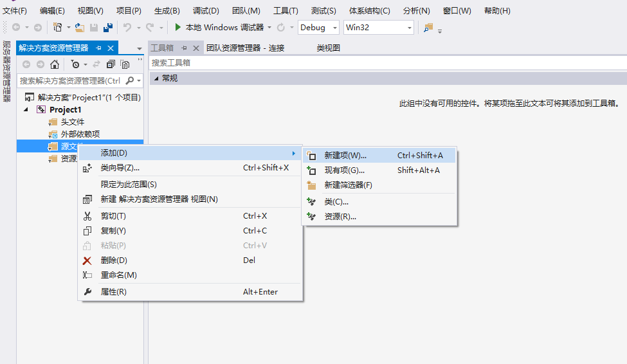Image resolution: width=627 pixels, height=364 pixels.
Task: Click the Undo arrow icon
Action: click(127, 27)
